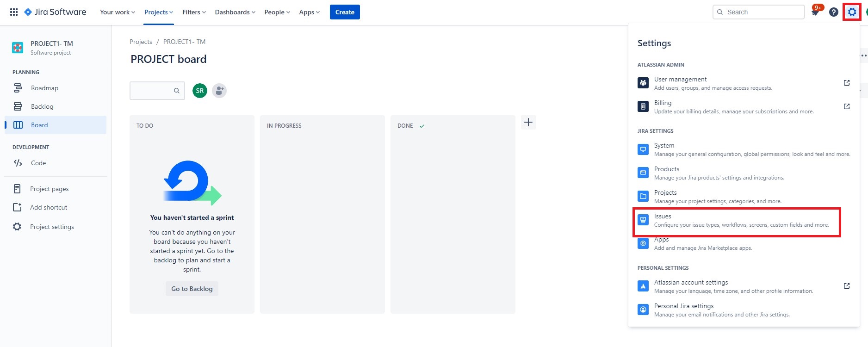
Task: Open the Dashboards dropdown
Action: point(235,12)
